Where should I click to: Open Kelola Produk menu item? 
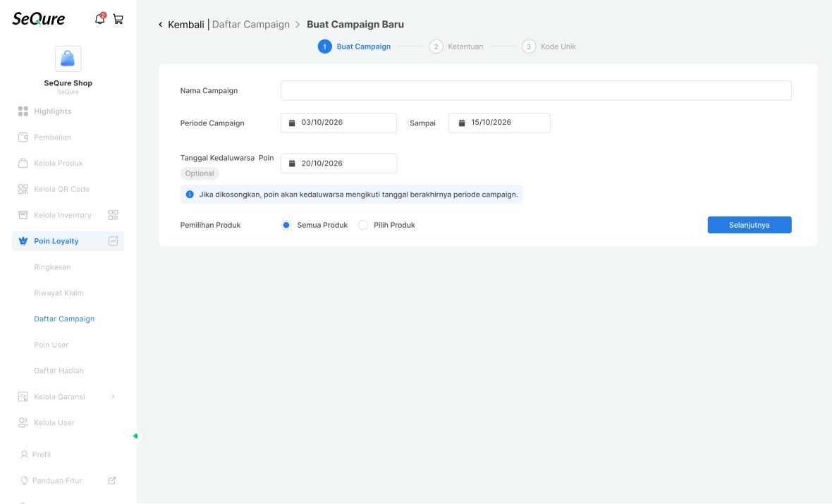[x=68, y=163]
